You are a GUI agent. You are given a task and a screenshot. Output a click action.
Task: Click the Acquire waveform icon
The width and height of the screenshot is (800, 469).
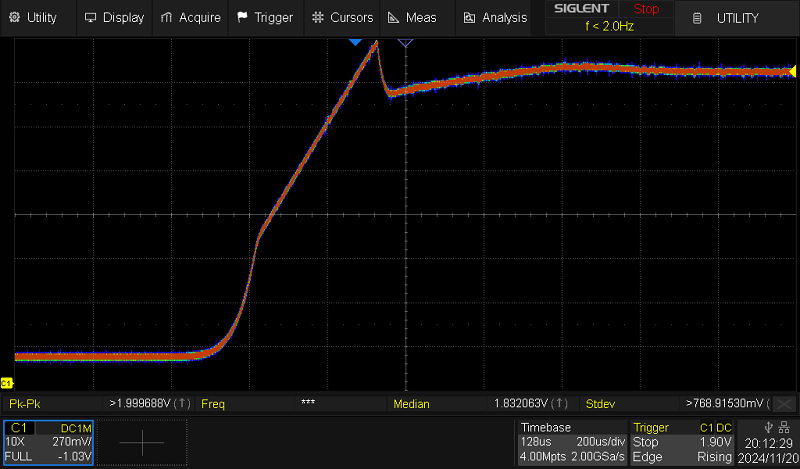click(167, 17)
